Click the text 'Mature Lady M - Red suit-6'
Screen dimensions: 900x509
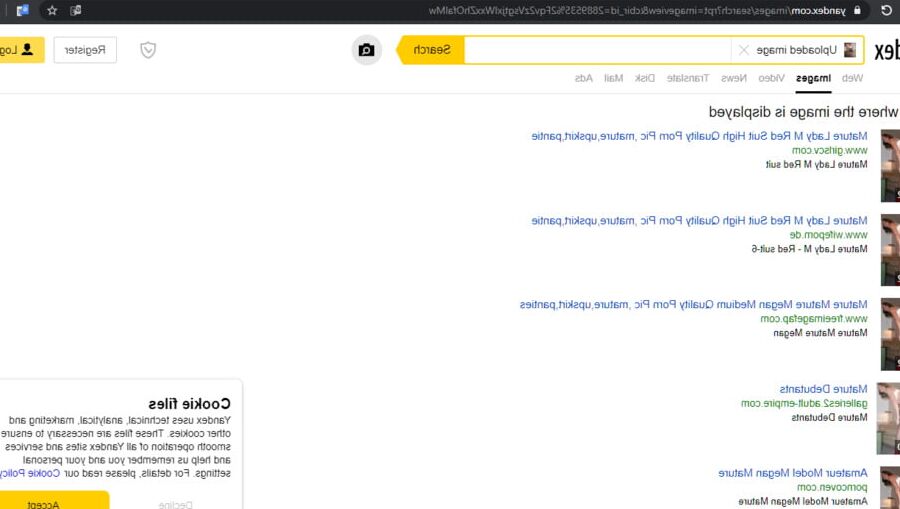point(809,249)
